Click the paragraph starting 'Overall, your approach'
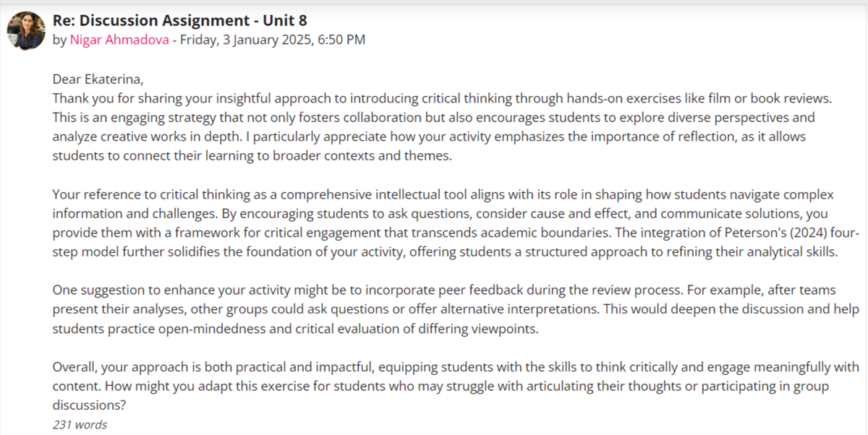The height and width of the screenshot is (435, 868). click(456, 387)
